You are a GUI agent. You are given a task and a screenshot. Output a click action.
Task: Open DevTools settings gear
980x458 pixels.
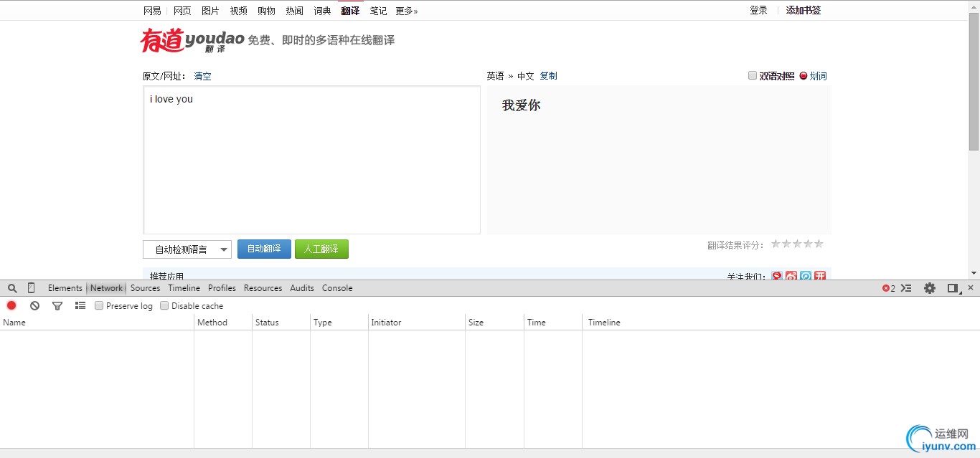pos(930,288)
